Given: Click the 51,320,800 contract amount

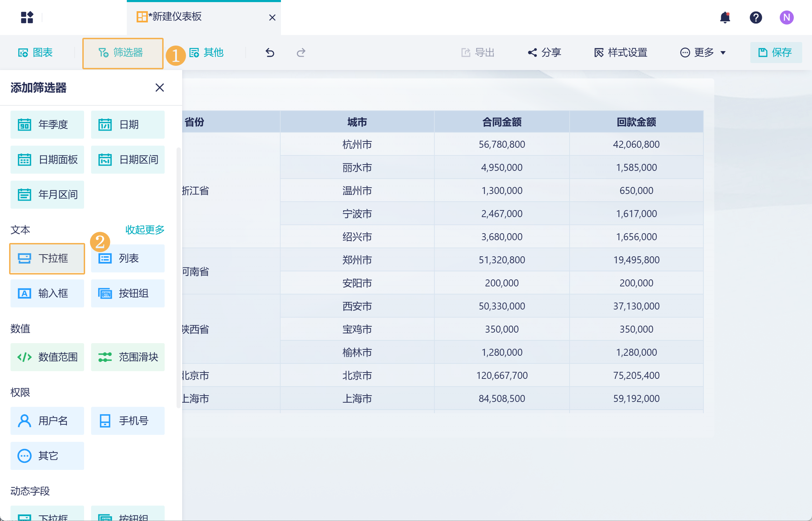Looking at the screenshot, I should (502, 260).
